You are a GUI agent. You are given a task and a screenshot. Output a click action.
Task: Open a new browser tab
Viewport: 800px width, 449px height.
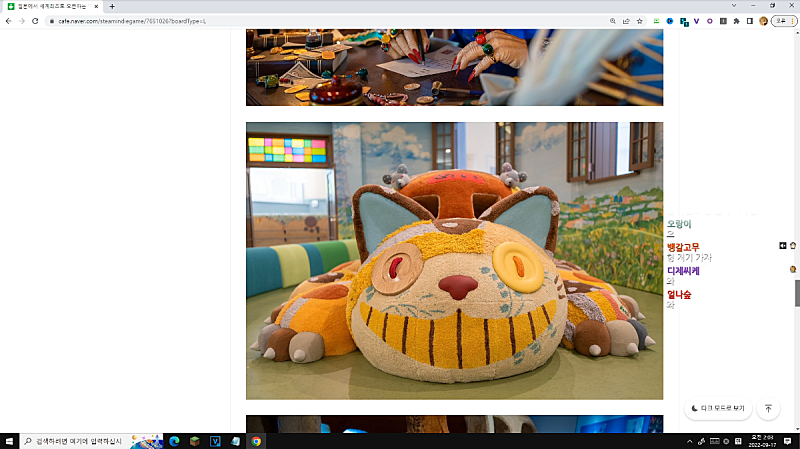point(112,7)
